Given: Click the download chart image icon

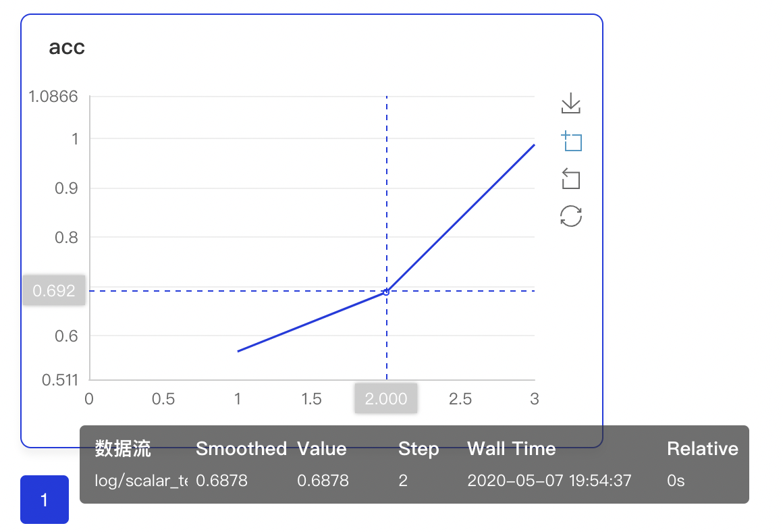Looking at the screenshot, I should tap(571, 104).
